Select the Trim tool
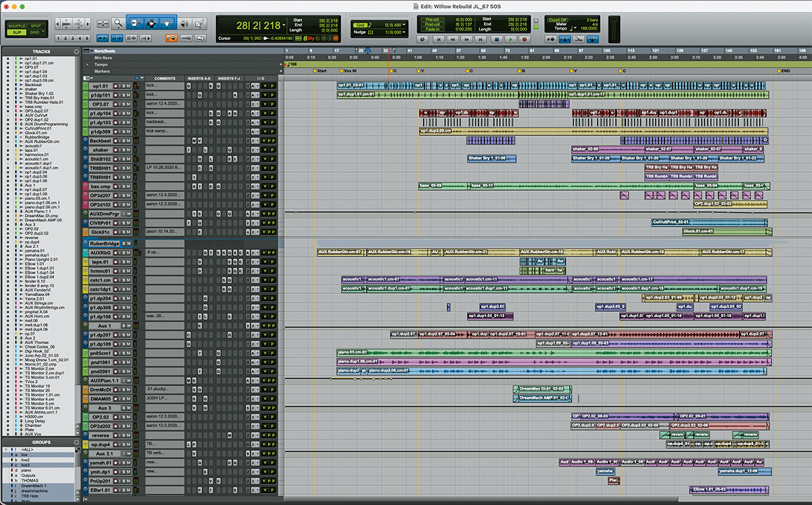812x505 pixels. click(135, 23)
